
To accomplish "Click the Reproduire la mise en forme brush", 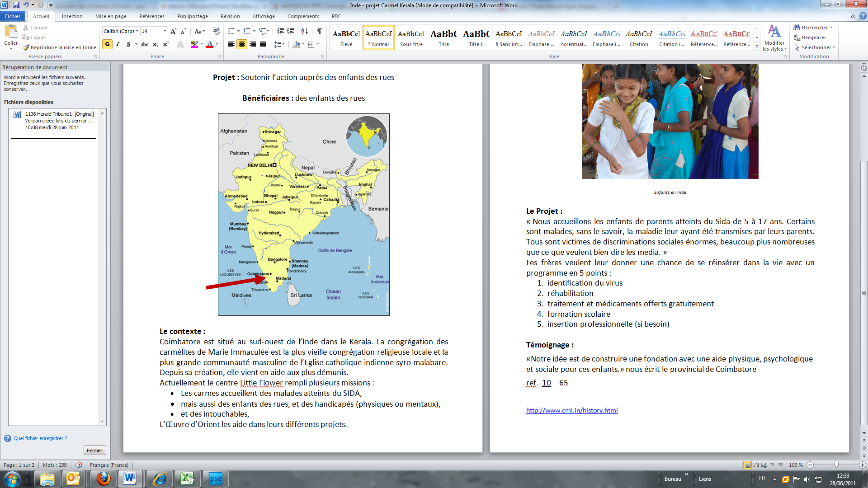I will [x=59, y=47].
